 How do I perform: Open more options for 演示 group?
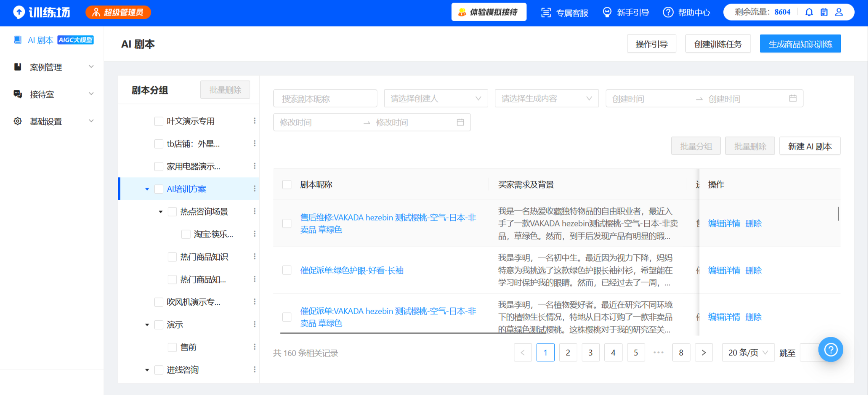coord(254,324)
